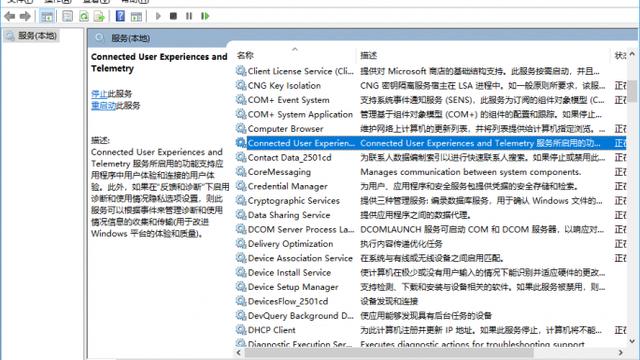This screenshot has width=640, height=360.
Task: Click the gear icon of DHCP Client
Action: click(241, 330)
